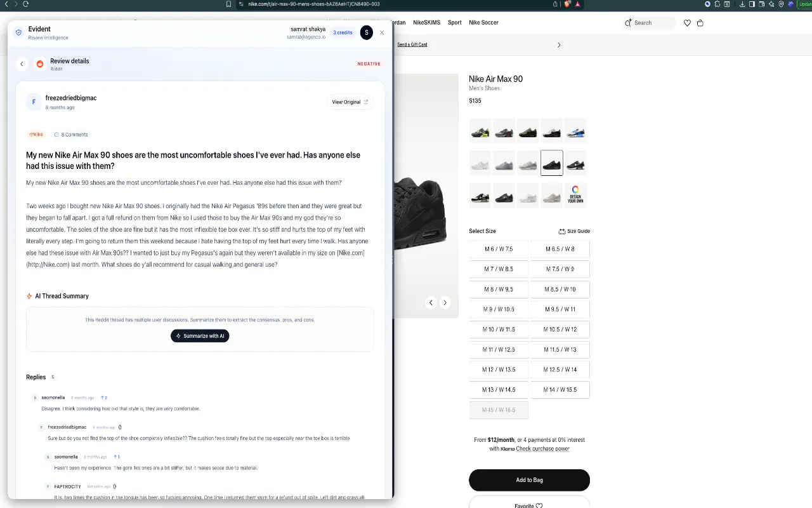Image resolution: width=812 pixels, height=508 pixels.
Task: Open the Nike Soccer menu
Action: pos(483,23)
